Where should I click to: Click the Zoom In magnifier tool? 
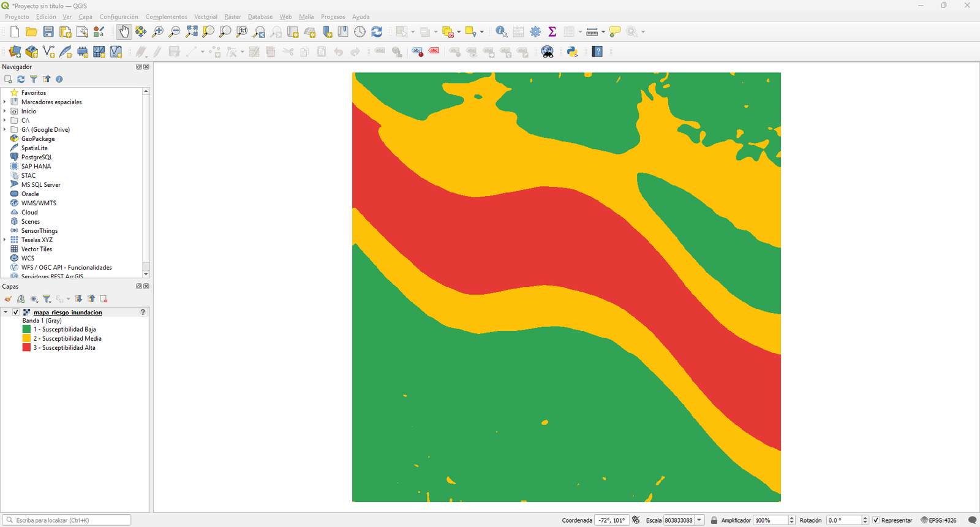pyautogui.click(x=158, y=32)
